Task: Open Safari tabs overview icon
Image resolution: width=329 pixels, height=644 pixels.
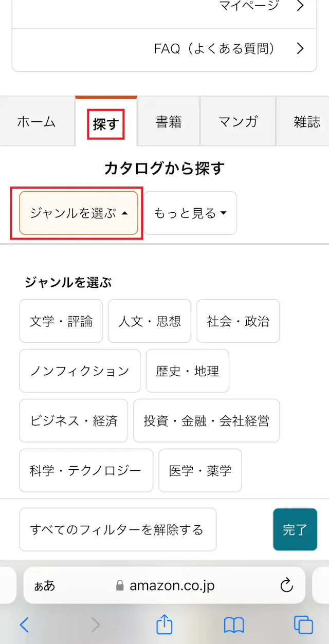Action: 303,624
